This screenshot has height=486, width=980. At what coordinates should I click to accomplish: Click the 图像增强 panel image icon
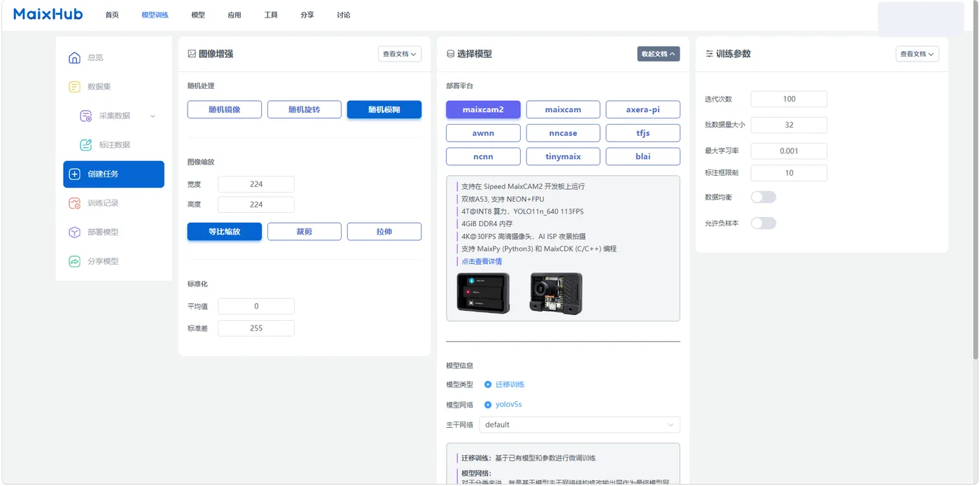click(192, 53)
